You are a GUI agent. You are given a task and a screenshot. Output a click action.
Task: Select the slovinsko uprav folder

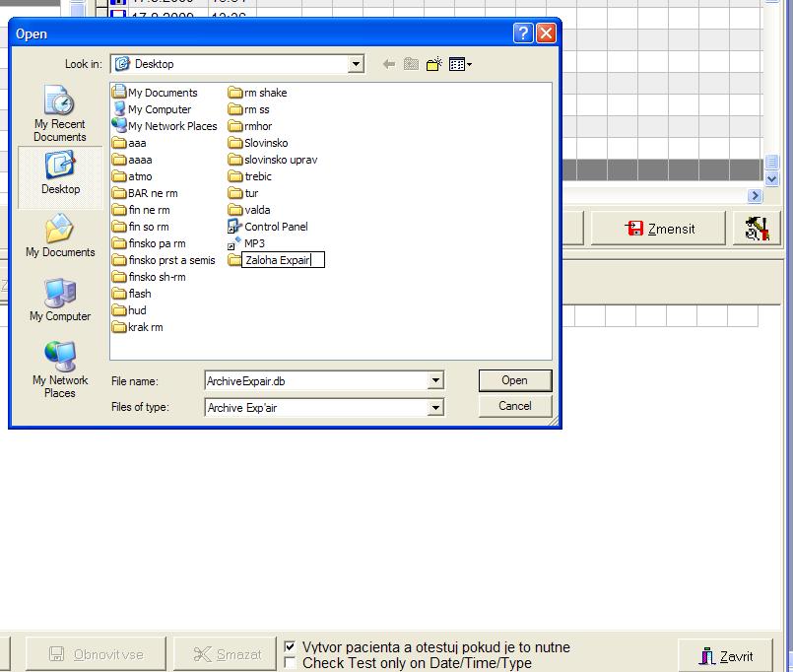(x=273, y=160)
